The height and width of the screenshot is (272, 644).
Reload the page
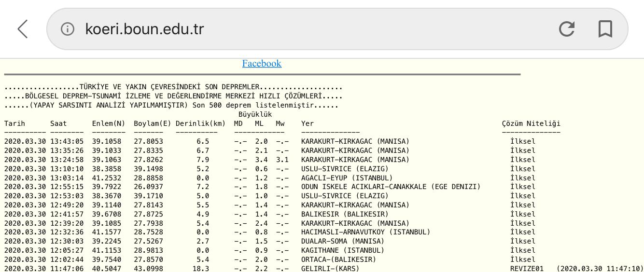click(566, 29)
